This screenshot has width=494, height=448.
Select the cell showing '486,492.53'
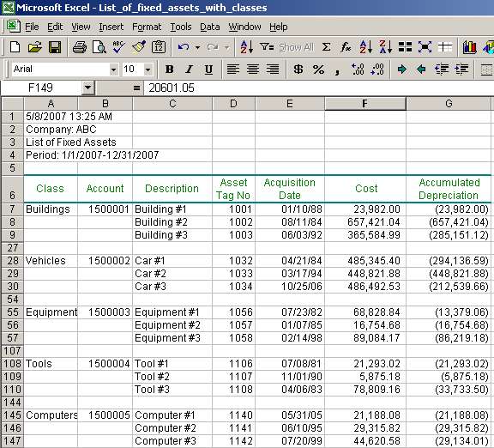coord(365,287)
